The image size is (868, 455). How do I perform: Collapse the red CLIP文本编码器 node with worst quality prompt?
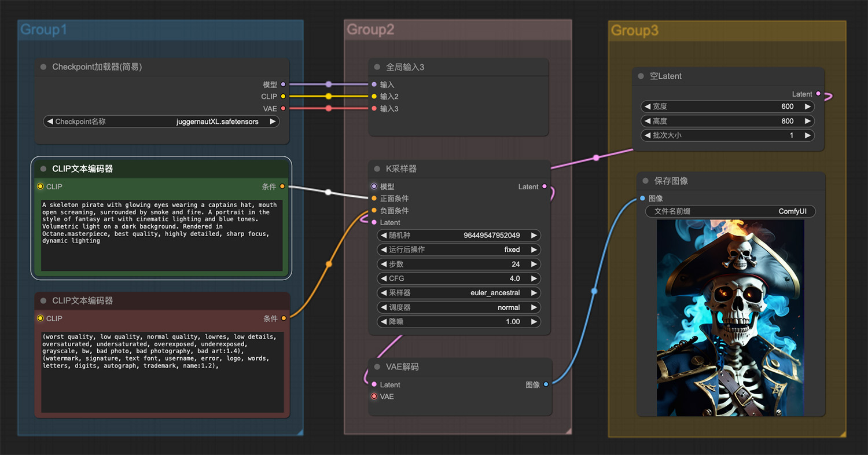click(x=43, y=301)
